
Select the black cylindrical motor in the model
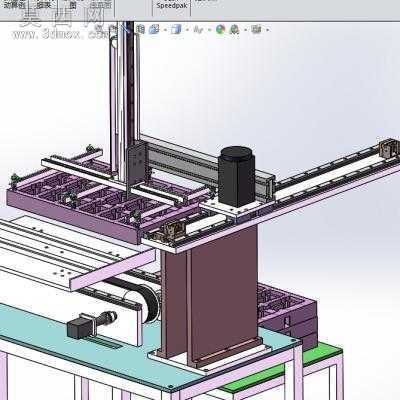(236, 176)
